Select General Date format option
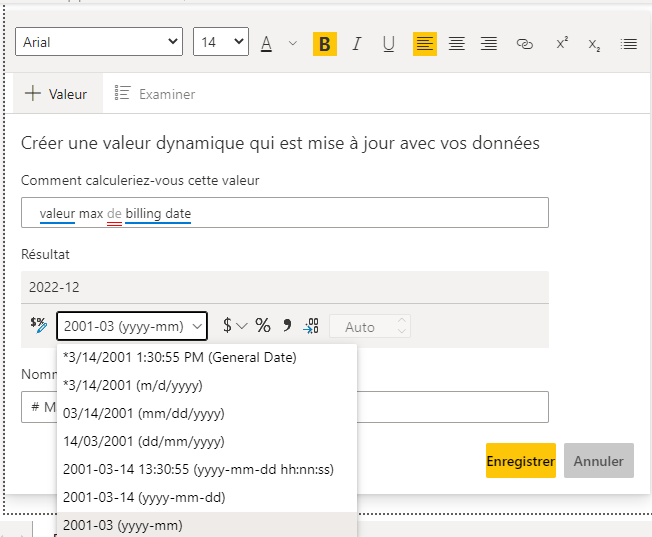Screen dimensions: 652x537 (207, 358)
